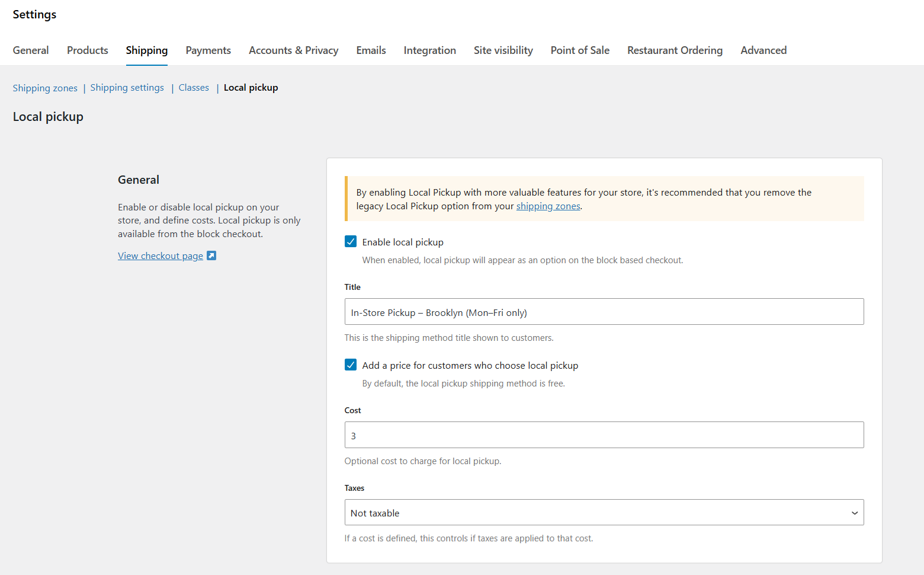Open the Integration settings tab
This screenshot has height=575, width=924.
429,50
